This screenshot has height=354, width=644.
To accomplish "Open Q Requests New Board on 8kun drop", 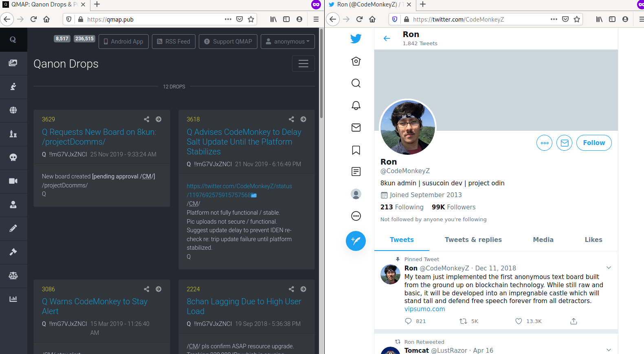I will 99,137.
